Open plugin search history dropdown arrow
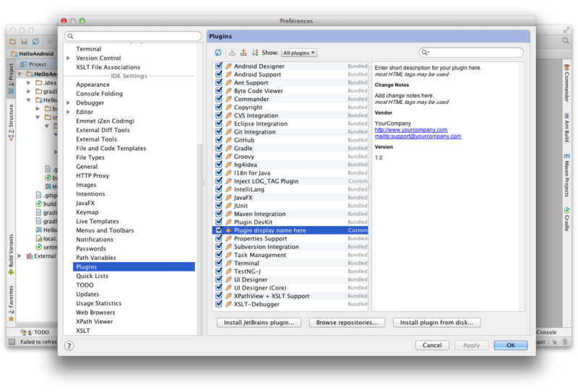Screen dimensions: 578x392 428,53
